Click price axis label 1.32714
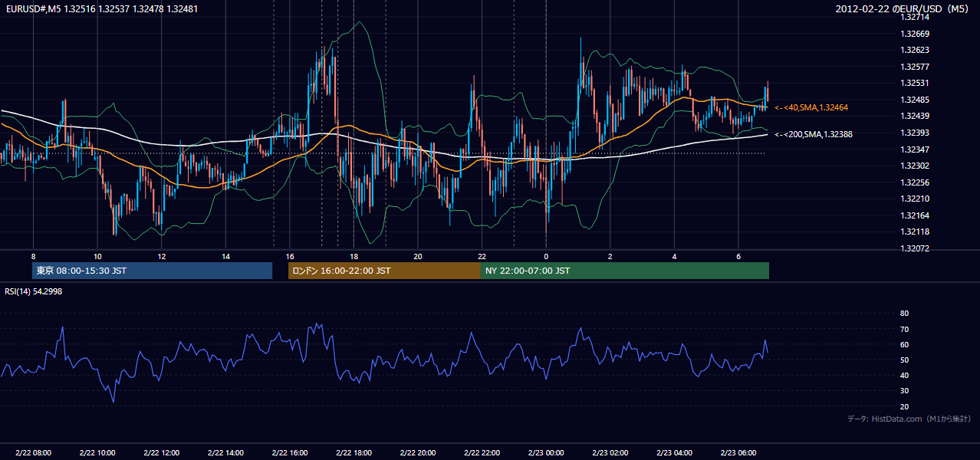 914,17
